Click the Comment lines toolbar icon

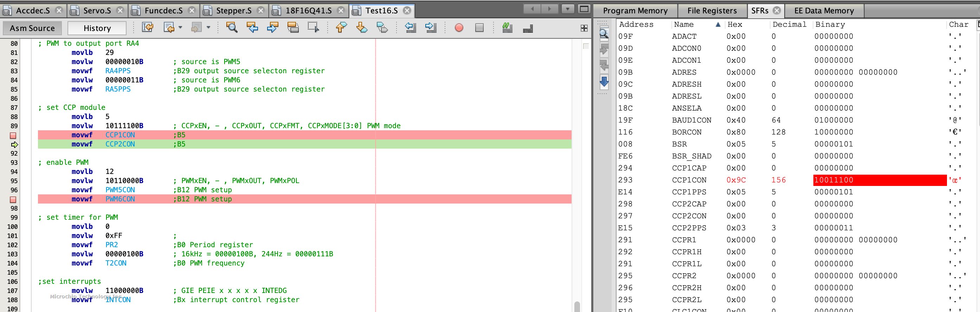507,28
